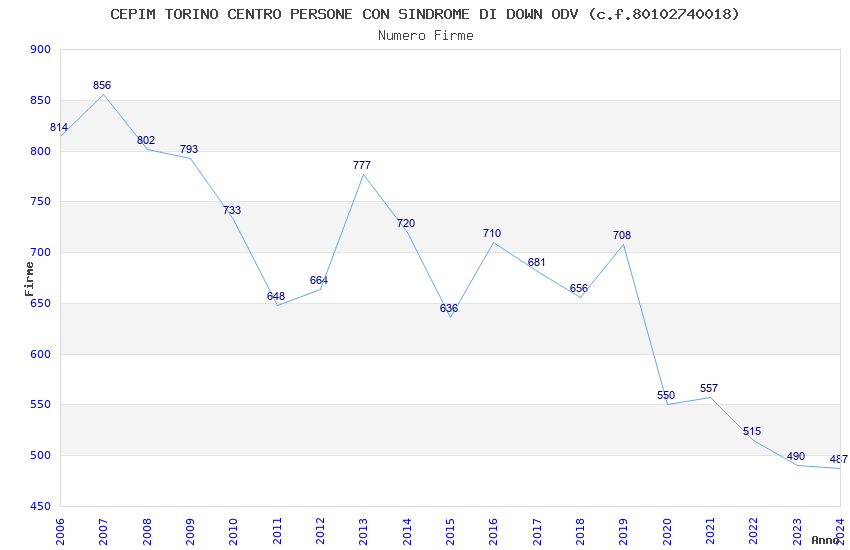Click the x-axis year 2013

pos(363,532)
